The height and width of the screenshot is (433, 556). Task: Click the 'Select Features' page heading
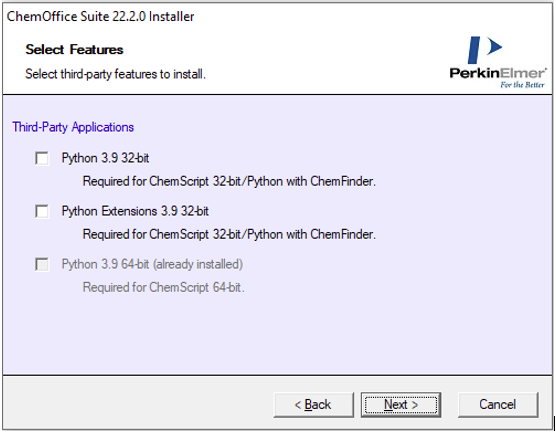coord(74,50)
